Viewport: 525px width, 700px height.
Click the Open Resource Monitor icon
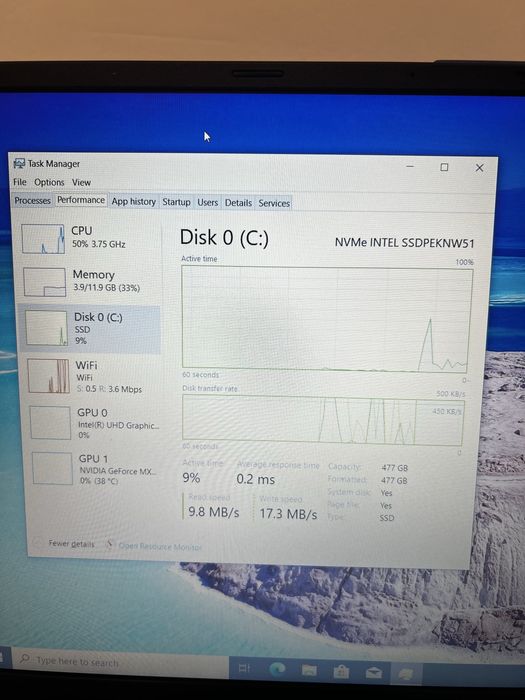(109, 545)
